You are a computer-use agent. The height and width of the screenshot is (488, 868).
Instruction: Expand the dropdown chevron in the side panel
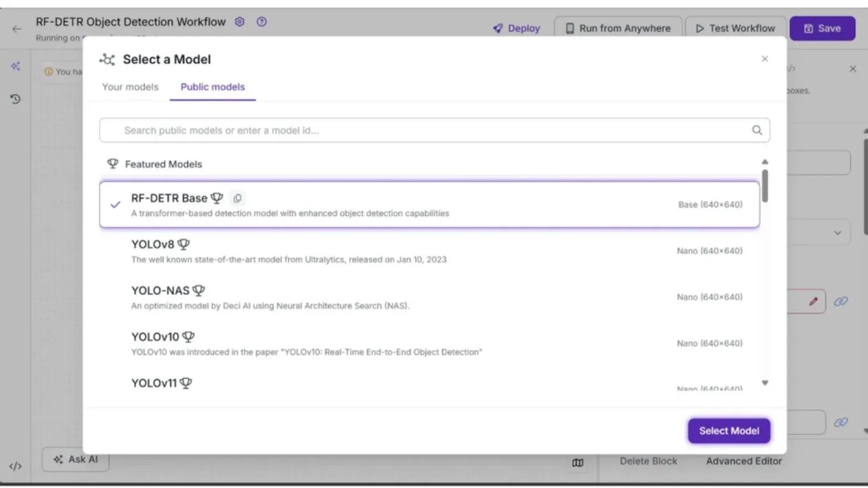(837, 233)
